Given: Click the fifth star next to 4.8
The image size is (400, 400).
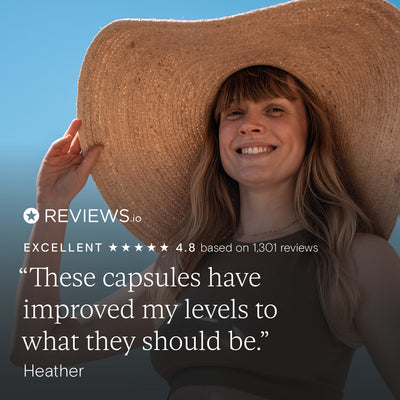Looking at the screenshot, I should [x=164, y=248].
